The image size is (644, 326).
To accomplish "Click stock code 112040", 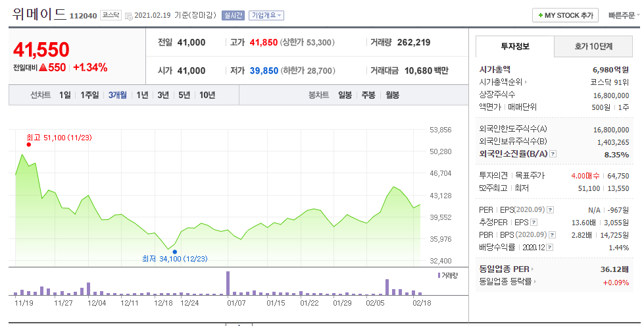I will click(84, 16).
